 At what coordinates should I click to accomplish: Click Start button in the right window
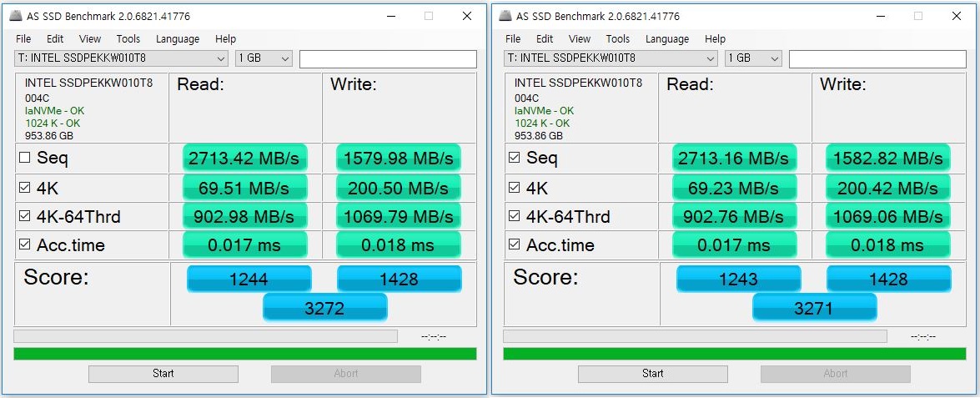pyautogui.click(x=652, y=374)
